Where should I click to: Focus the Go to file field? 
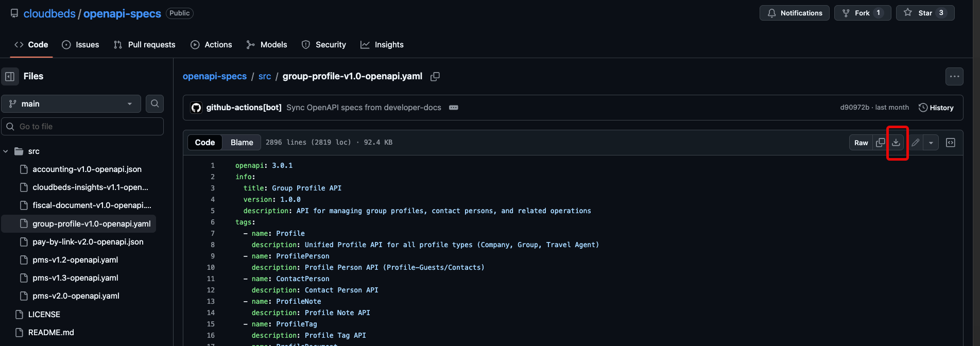pyautogui.click(x=82, y=126)
